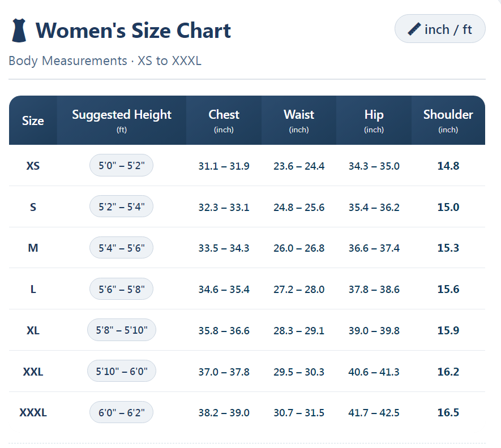Select the Size column header
Image resolution: width=501 pixels, height=448 pixels.
tap(33, 120)
